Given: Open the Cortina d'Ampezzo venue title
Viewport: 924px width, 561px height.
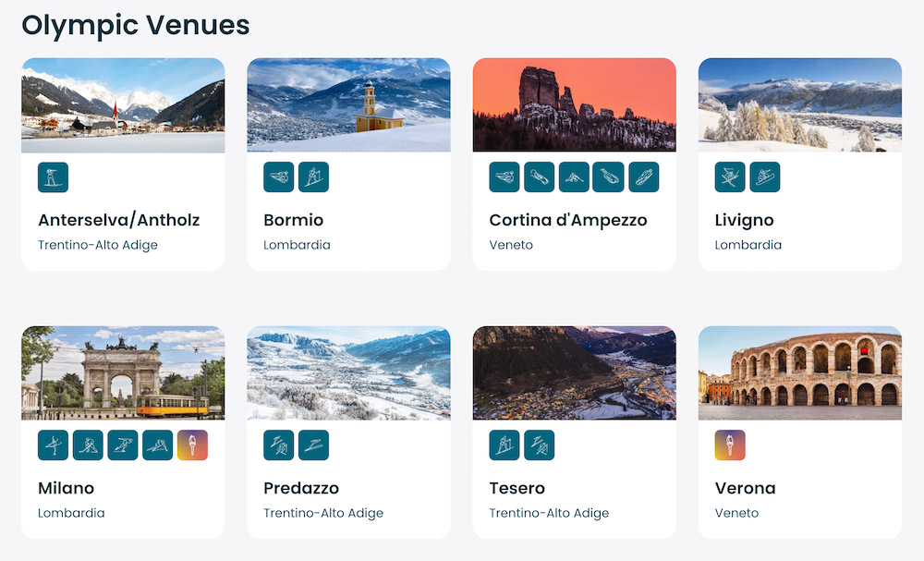Looking at the screenshot, I should pyautogui.click(x=568, y=220).
